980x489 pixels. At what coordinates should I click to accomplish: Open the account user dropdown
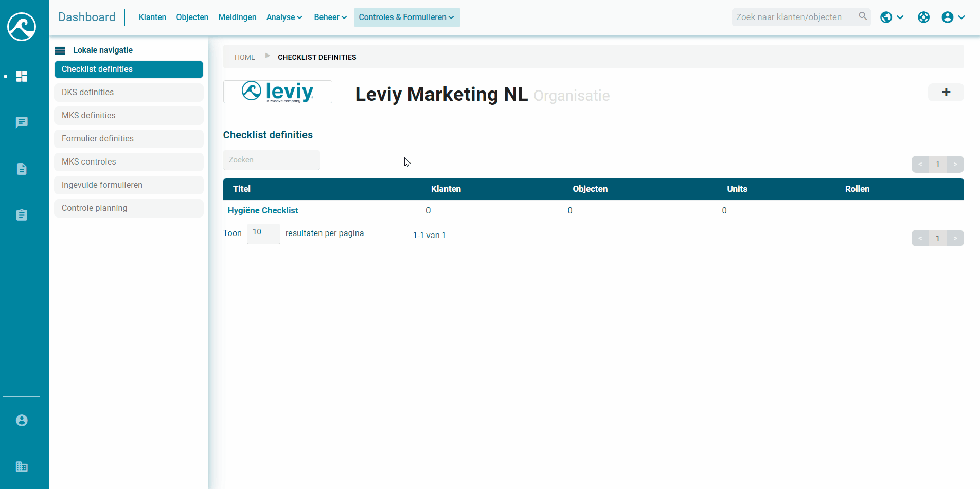click(x=953, y=17)
